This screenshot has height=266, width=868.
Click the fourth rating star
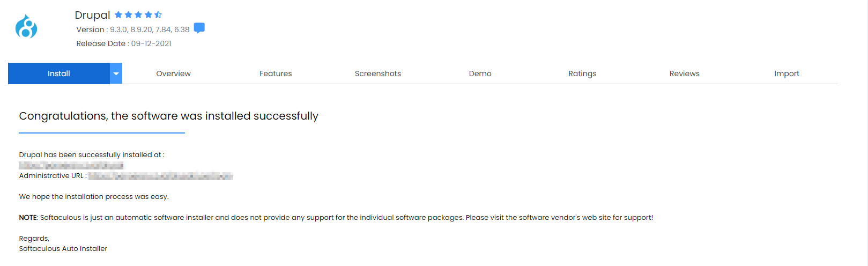tap(148, 15)
